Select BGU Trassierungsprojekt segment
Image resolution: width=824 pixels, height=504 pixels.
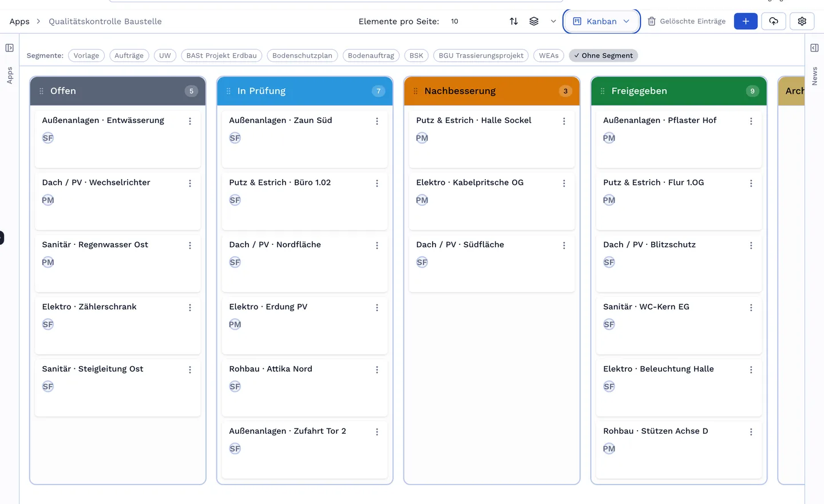pyautogui.click(x=481, y=55)
